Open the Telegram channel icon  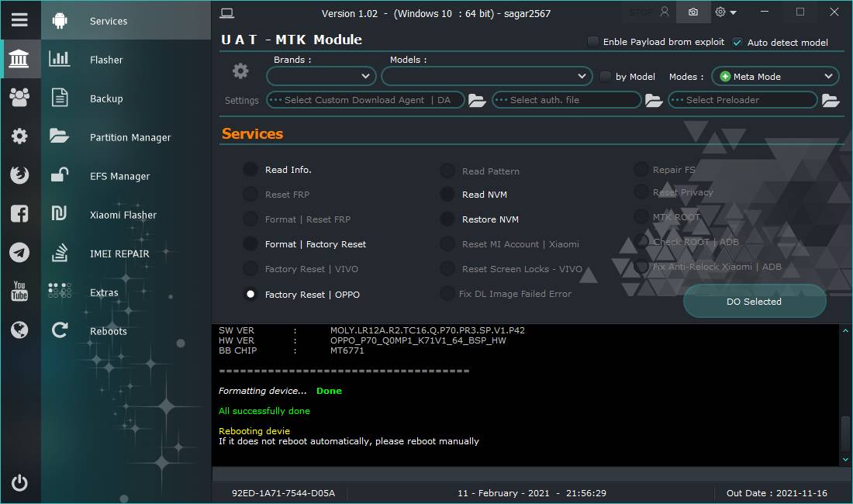coord(19,252)
